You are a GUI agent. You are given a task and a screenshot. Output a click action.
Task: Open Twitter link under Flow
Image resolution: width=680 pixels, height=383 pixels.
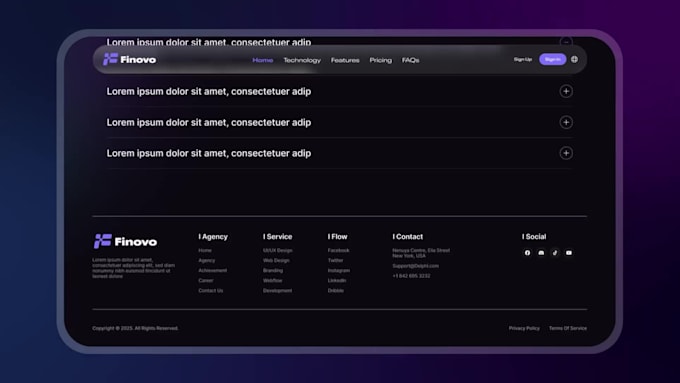tap(336, 260)
